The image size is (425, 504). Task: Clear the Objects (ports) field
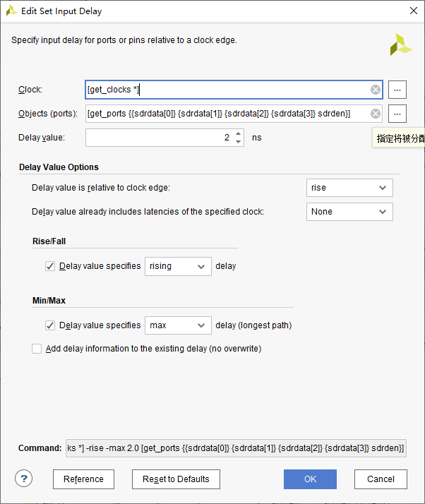(x=376, y=114)
